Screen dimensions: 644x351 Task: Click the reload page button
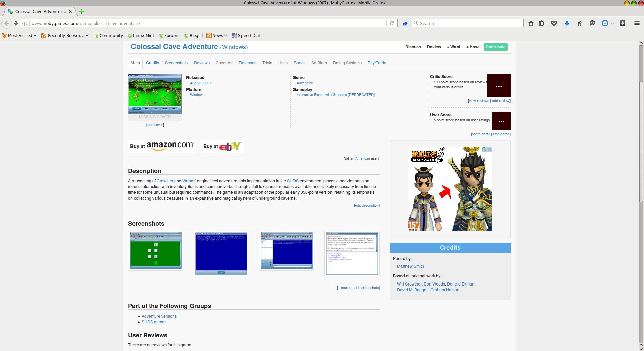pyautogui.click(x=392, y=23)
